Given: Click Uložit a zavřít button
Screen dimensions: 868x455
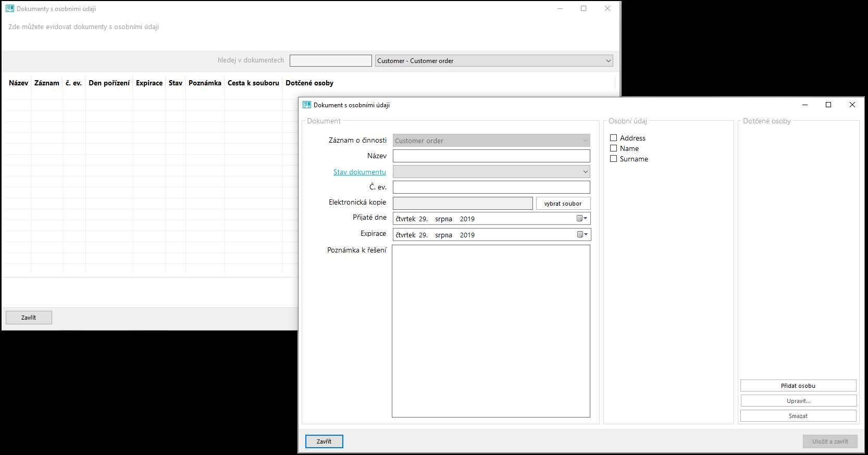Looking at the screenshot, I should click(830, 441).
